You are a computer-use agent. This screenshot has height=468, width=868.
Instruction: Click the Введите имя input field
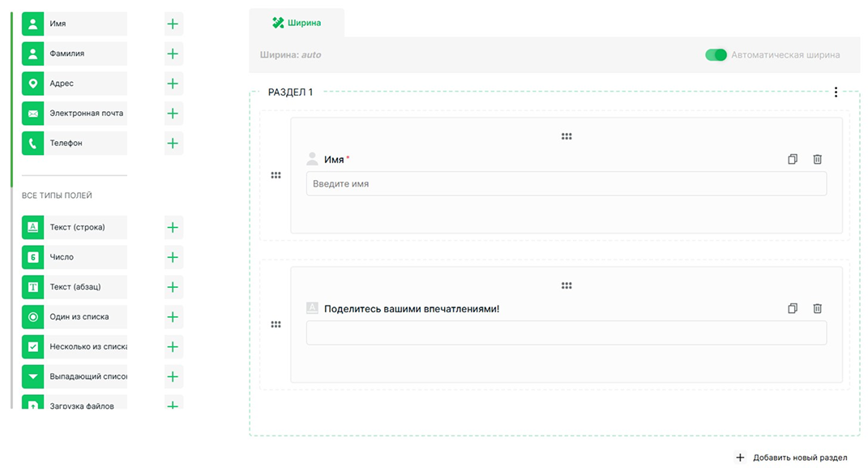(x=566, y=184)
